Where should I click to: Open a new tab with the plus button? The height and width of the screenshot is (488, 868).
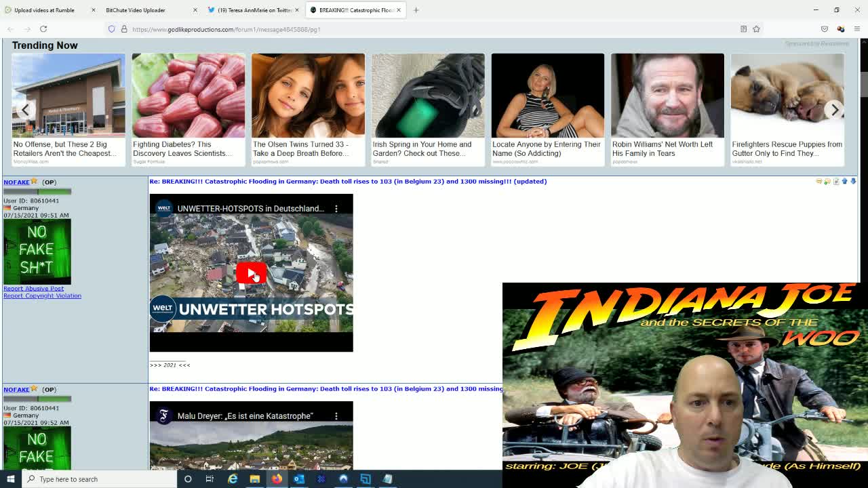pos(416,10)
